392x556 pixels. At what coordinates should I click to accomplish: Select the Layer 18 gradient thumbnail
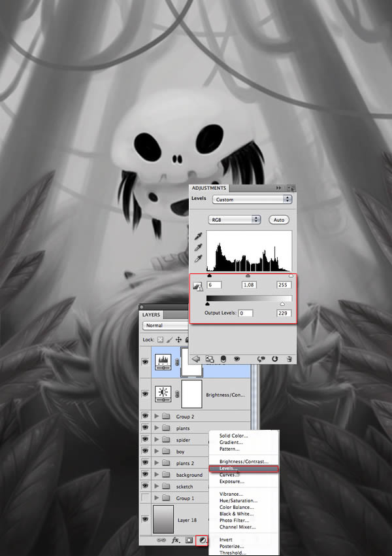coord(163,519)
